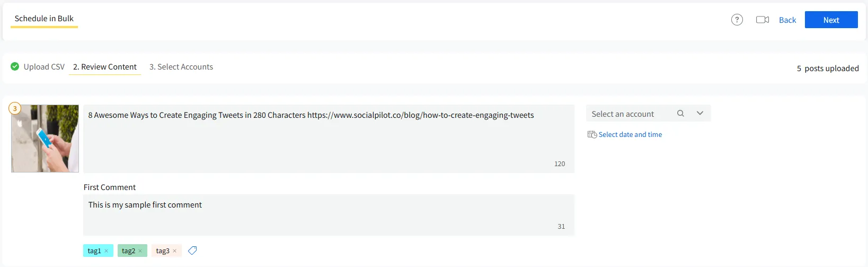Click the calendar icon beside date selector

[x=592, y=135]
